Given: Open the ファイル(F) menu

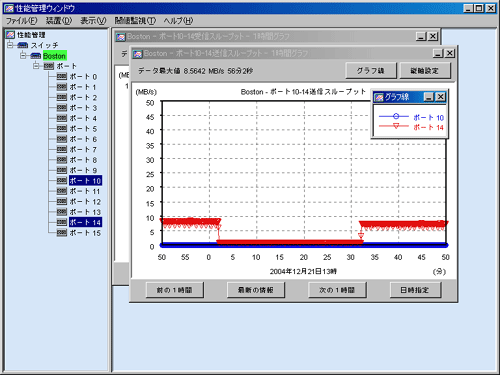Looking at the screenshot, I should [22, 21].
